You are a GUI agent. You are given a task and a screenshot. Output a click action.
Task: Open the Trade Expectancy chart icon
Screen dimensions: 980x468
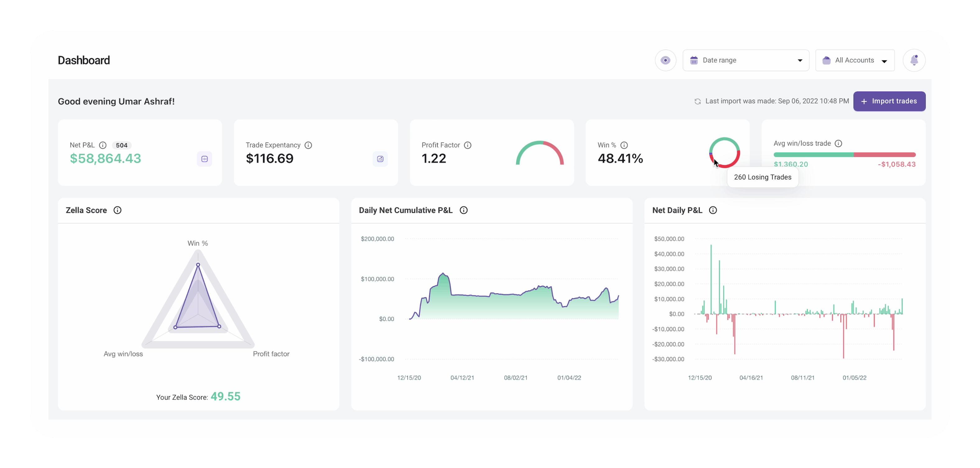(x=380, y=159)
